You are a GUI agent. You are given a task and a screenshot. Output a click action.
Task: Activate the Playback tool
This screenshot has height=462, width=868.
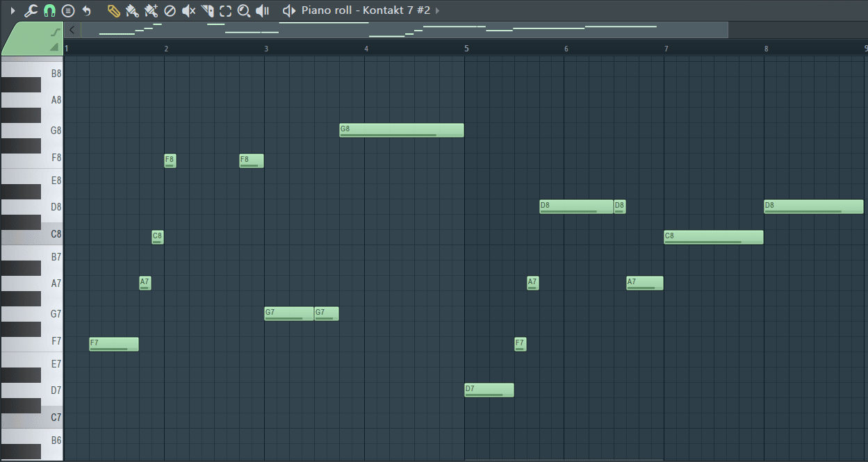pyautogui.click(x=262, y=10)
